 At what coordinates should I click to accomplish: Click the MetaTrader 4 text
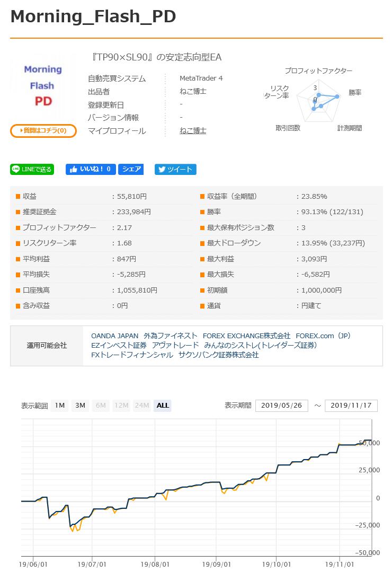click(x=201, y=78)
